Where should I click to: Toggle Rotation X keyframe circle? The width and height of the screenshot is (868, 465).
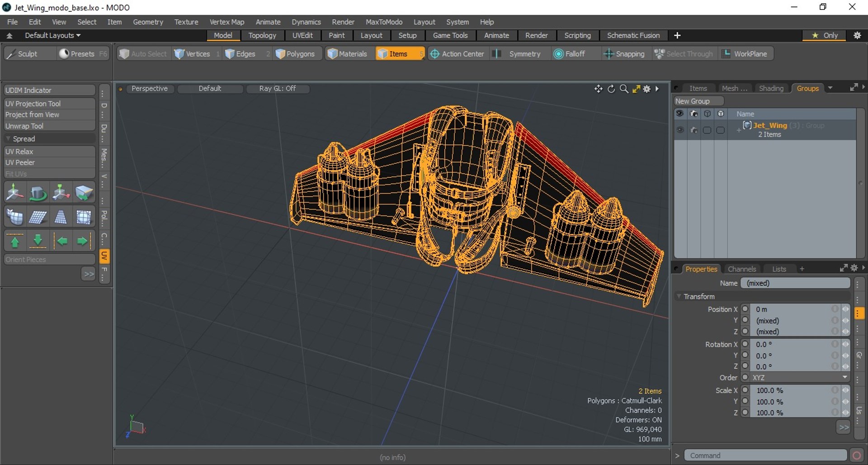point(745,344)
